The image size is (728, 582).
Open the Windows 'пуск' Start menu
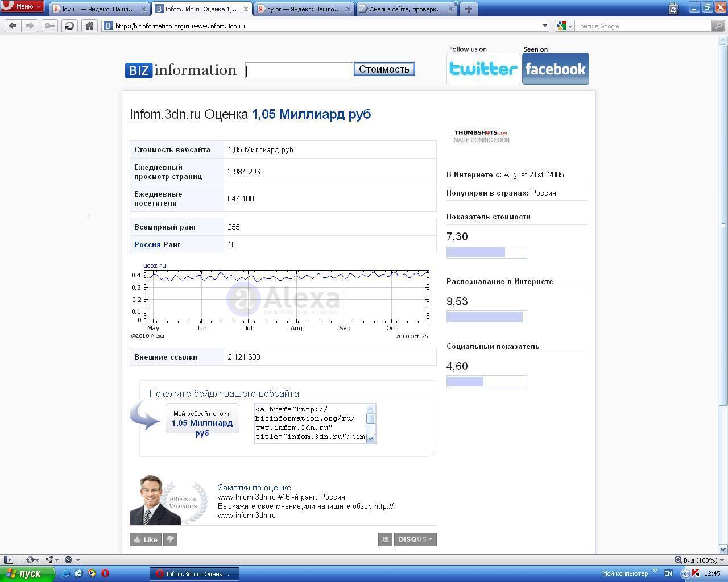(x=27, y=573)
